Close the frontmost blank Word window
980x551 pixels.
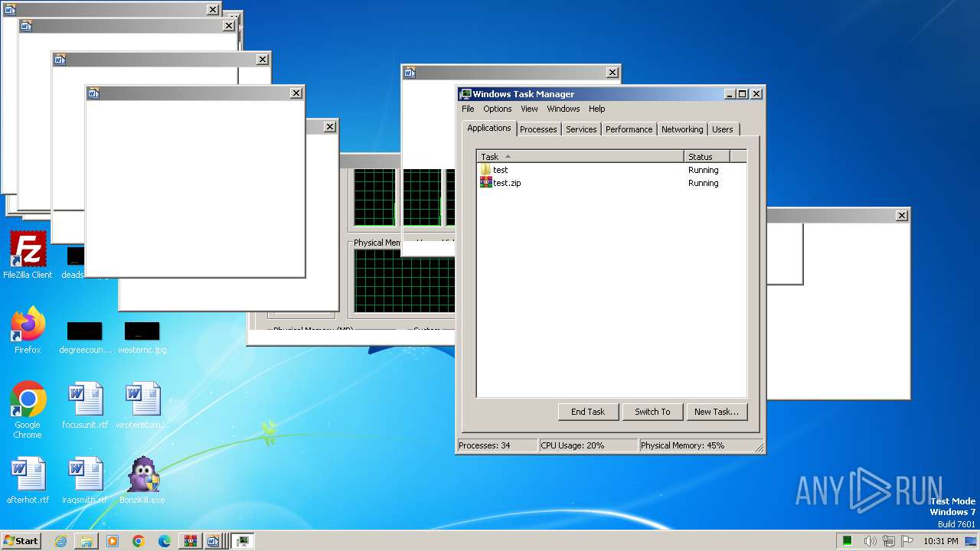point(296,93)
